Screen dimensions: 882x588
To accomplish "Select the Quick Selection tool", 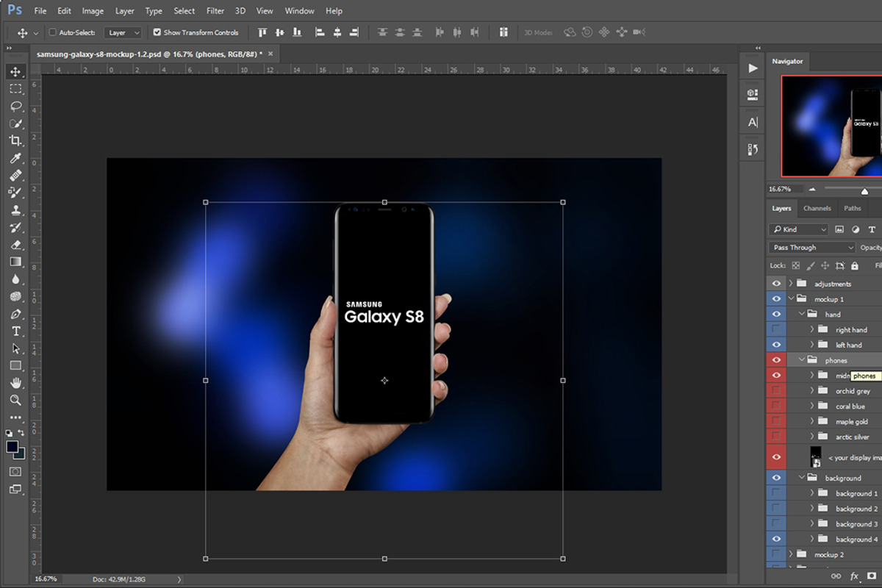I will click(x=15, y=123).
